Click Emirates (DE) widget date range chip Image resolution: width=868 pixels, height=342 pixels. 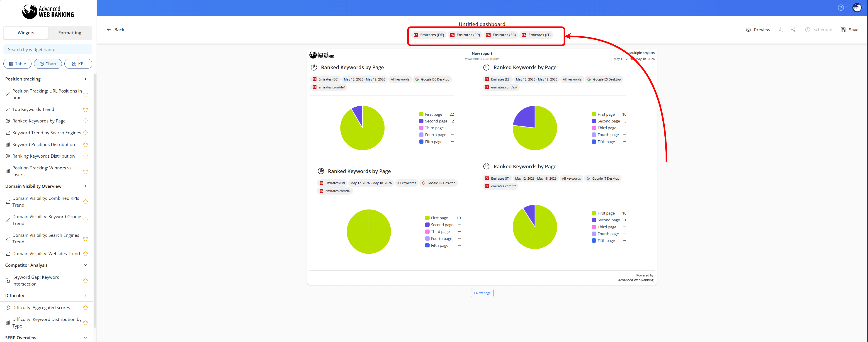tap(364, 80)
